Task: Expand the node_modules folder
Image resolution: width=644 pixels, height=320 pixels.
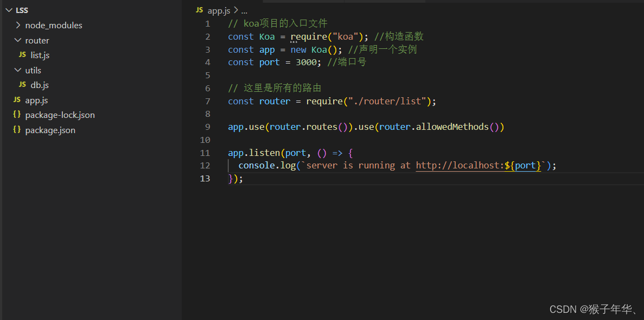Action: [x=18, y=25]
